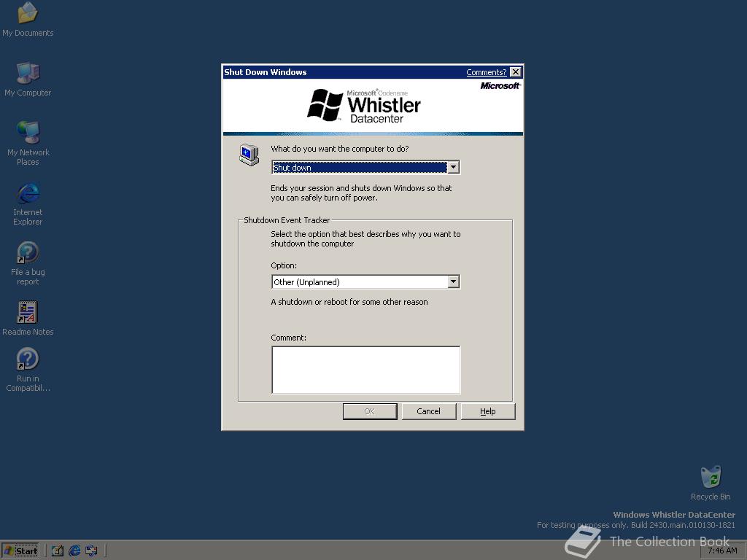Image resolution: width=747 pixels, height=560 pixels.
Task: Open the My Documents desktop icon
Action: click(x=28, y=19)
